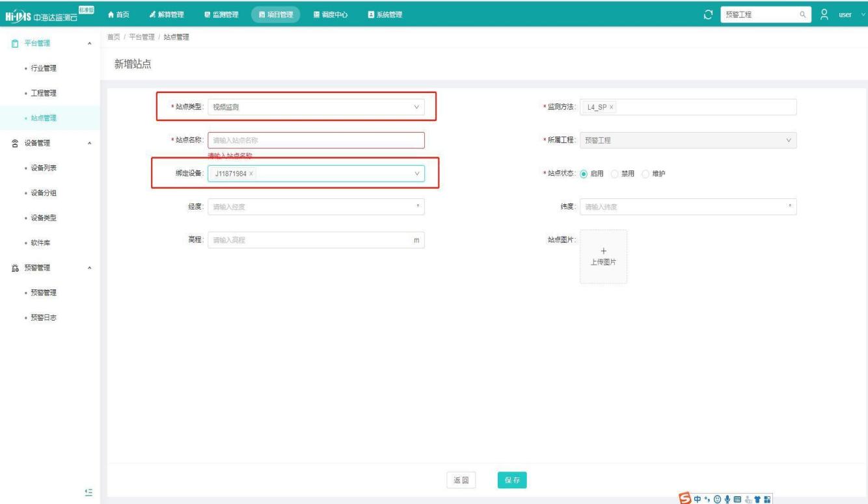Select the 禁用 status radio button
Image resolution: width=868 pixels, height=504 pixels.
[615, 174]
